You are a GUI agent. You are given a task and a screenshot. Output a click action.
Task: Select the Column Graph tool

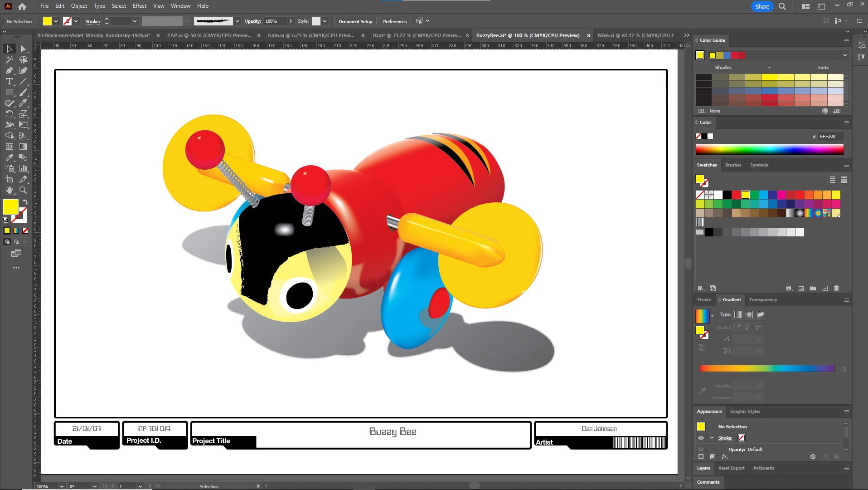tap(23, 168)
